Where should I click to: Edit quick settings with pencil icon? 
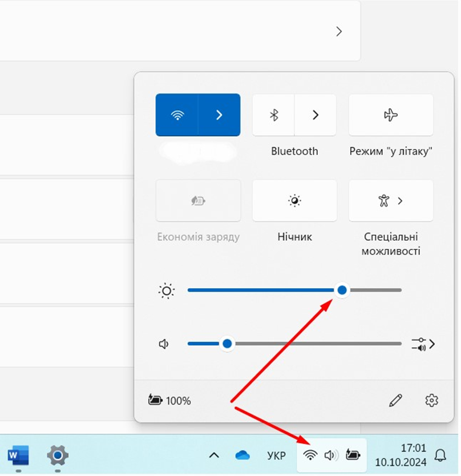[x=395, y=401]
